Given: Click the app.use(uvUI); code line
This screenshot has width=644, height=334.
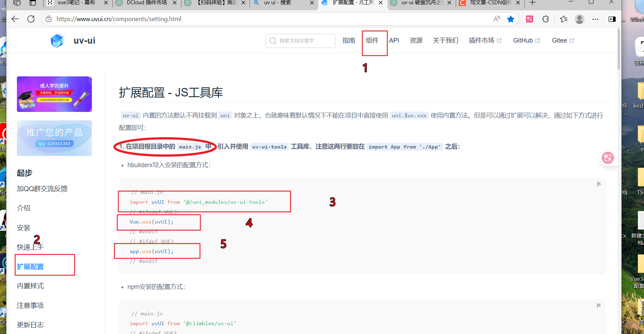Looking at the screenshot, I should (151, 251).
